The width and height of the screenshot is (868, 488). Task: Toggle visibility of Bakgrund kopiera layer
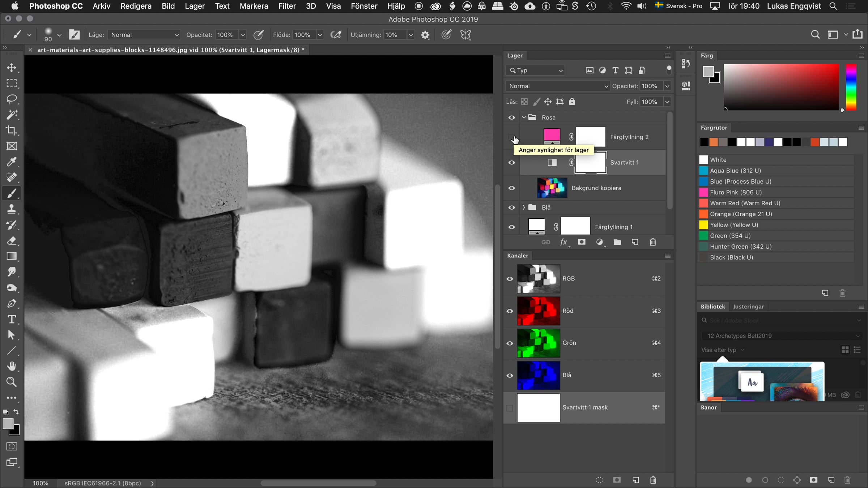[x=511, y=188]
